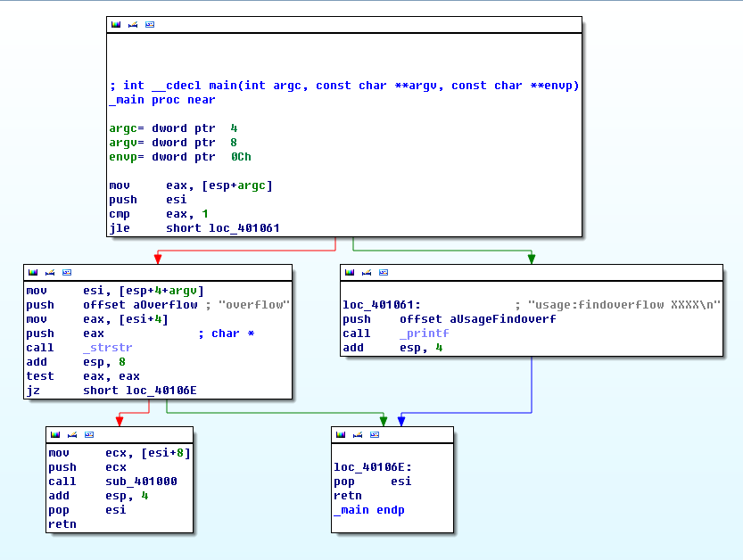
Task: Click the pencil edit icon on the sub_401000 block
Action: coord(71,434)
